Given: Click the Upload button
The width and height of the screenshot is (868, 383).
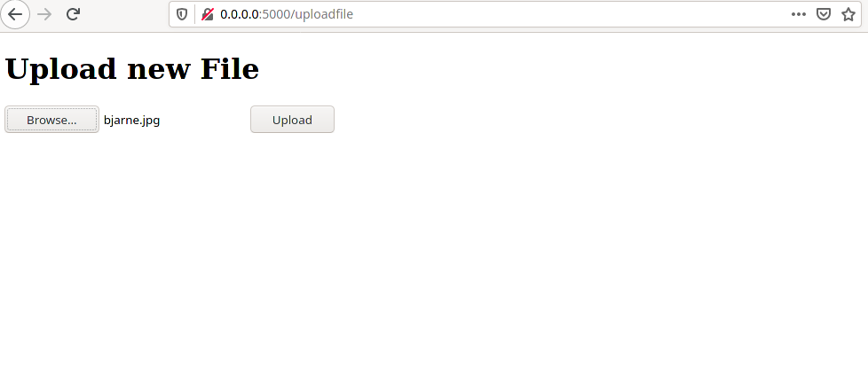Looking at the screenshot, I should [292, 120].
